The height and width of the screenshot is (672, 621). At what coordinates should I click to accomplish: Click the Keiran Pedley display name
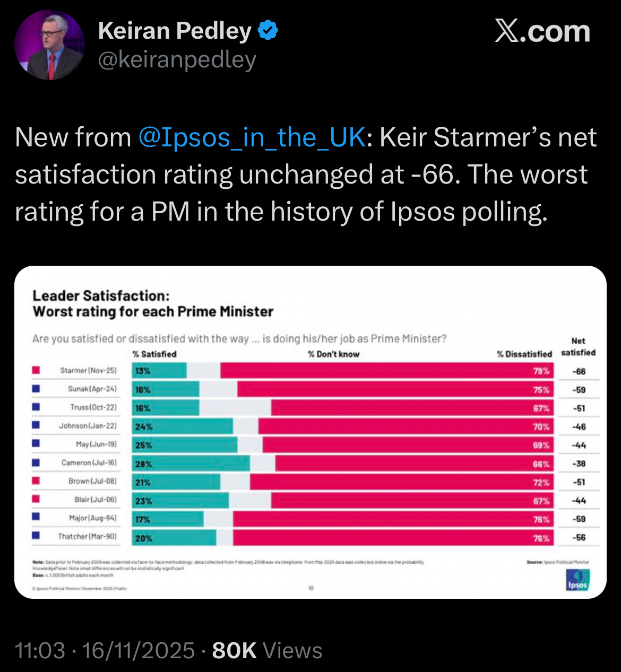click(175, 31)
